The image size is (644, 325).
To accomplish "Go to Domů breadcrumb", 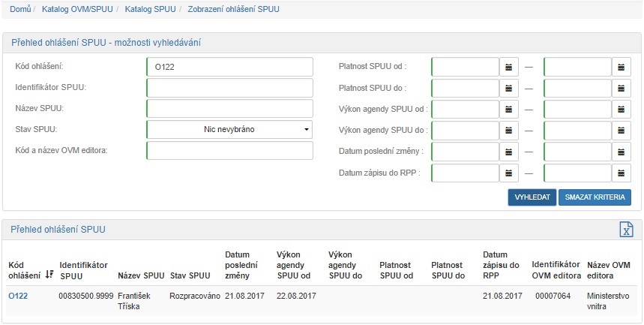I will [20, 10].
